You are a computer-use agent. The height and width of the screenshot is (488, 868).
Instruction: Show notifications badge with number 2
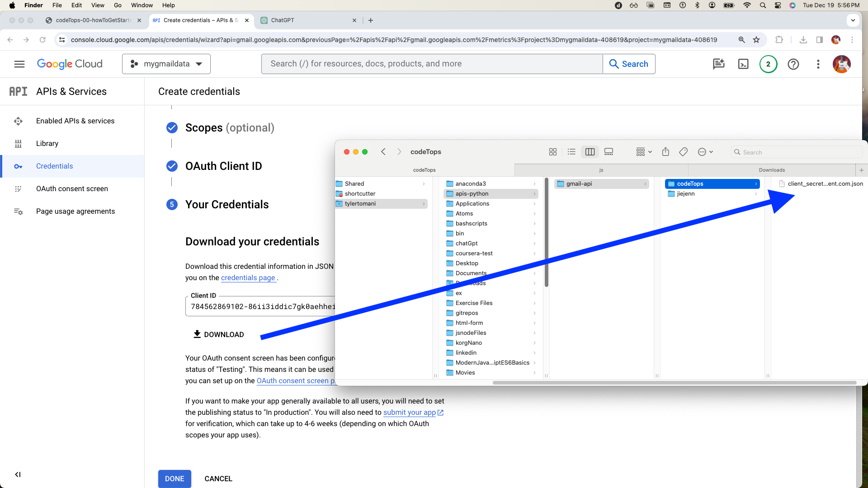(x=768, y=64)
